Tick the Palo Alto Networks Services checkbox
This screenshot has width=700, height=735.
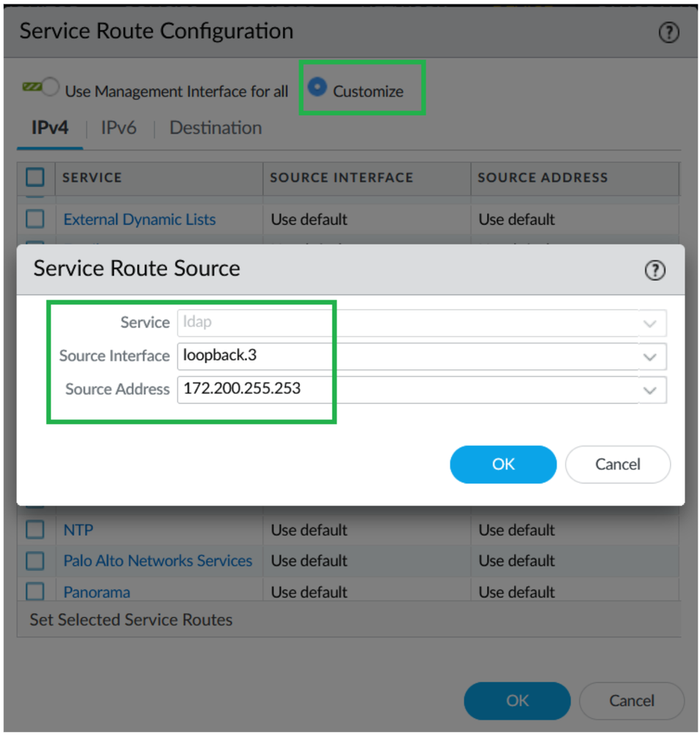[x=35, y=561]
